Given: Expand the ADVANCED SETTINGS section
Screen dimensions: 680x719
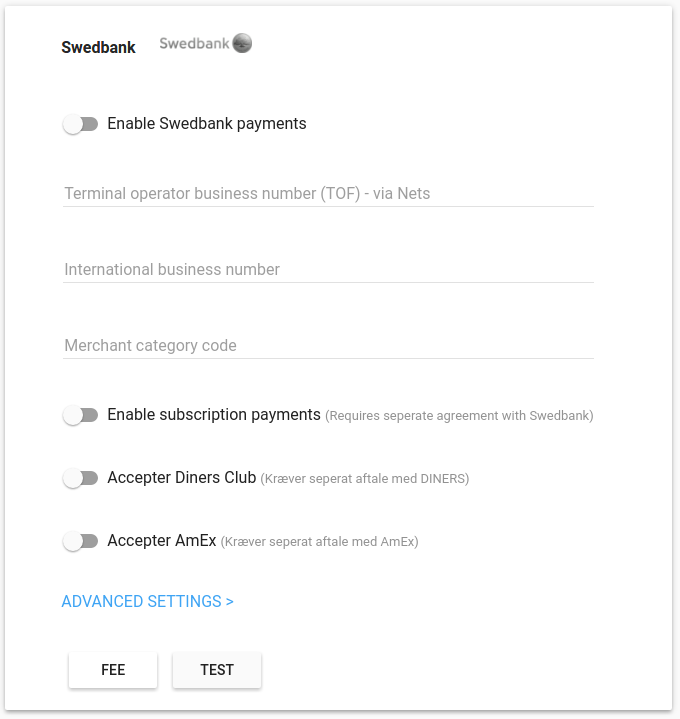Looking at the screenshot, I should click(x=148, y=601).
